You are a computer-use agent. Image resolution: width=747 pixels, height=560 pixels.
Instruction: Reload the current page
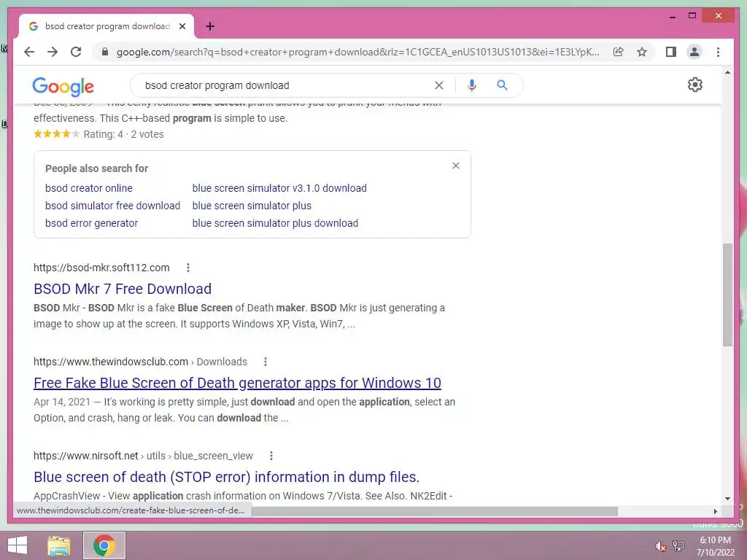[76, 52]
